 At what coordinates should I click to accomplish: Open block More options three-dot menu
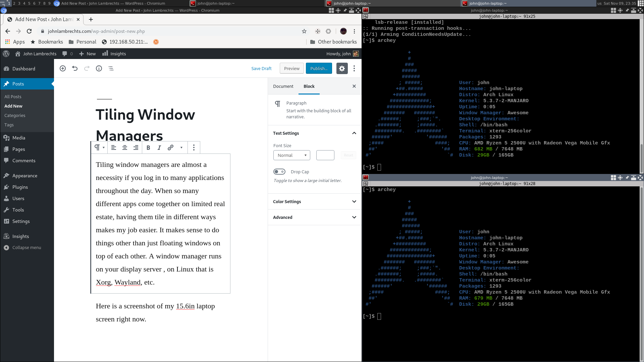[x=194, y=147]
